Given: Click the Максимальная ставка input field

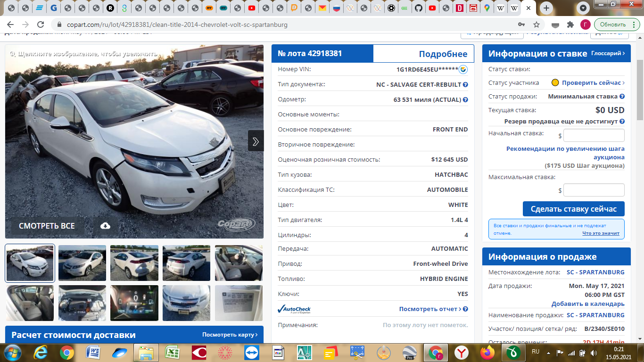Looking at the screenshot, I should pos(594,190).
